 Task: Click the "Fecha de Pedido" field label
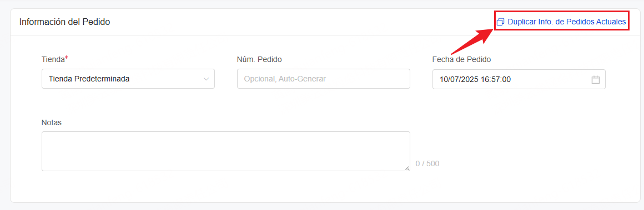pos(462,59)
